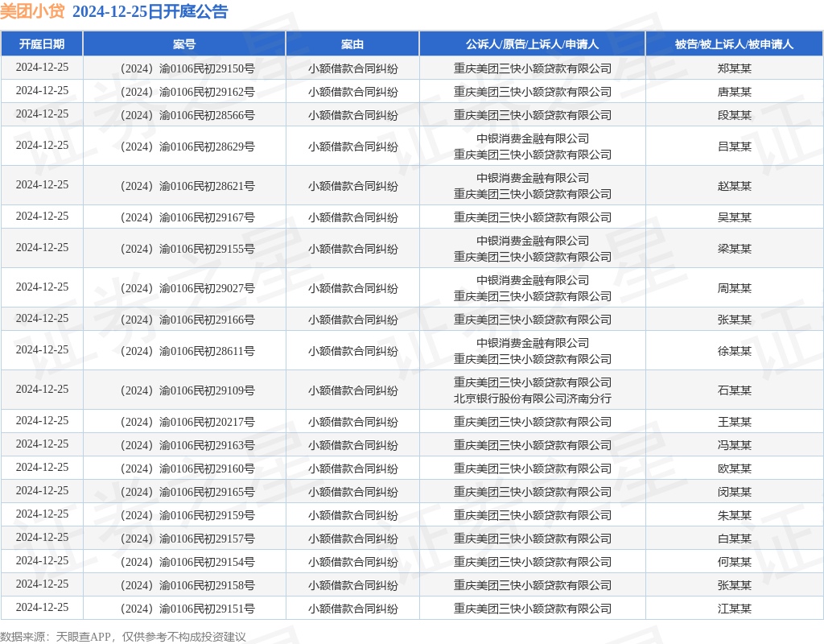Screen dimensions: 824x644
Task: Click case number (2024)渝0106民初28629号
Action: [187, 147]
